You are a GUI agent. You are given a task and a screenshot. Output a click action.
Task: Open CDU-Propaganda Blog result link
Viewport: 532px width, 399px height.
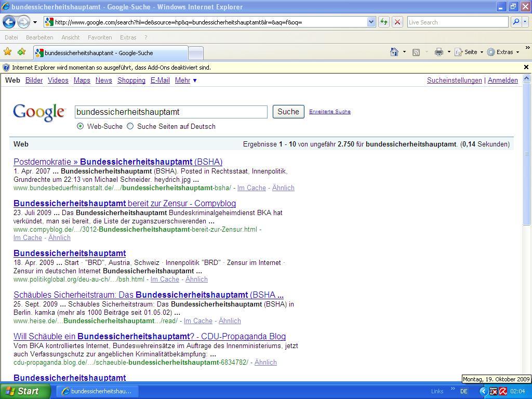coord(150,337)
